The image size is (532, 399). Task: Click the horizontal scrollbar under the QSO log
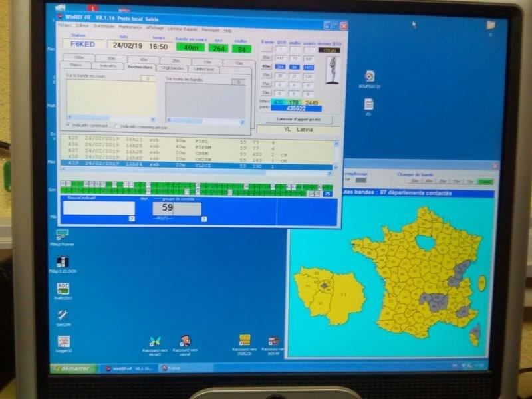[x=199, y=172]
